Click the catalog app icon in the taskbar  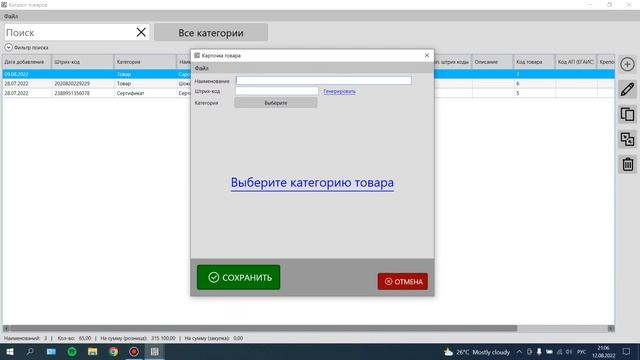pos(155,352)
